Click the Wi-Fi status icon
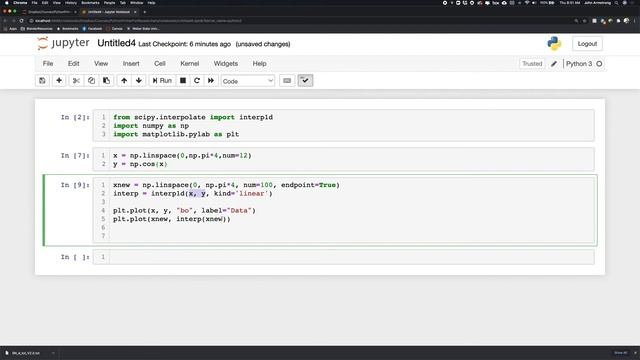 527,3
